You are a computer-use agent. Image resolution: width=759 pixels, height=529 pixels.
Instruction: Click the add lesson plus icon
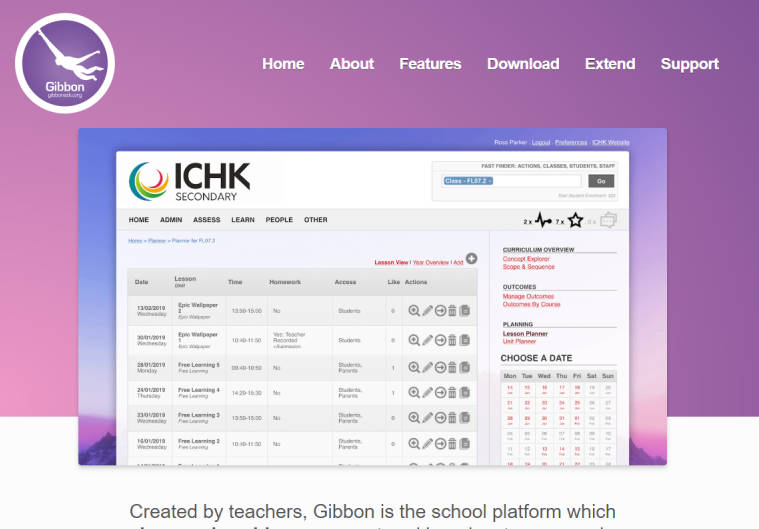[471, 259]
